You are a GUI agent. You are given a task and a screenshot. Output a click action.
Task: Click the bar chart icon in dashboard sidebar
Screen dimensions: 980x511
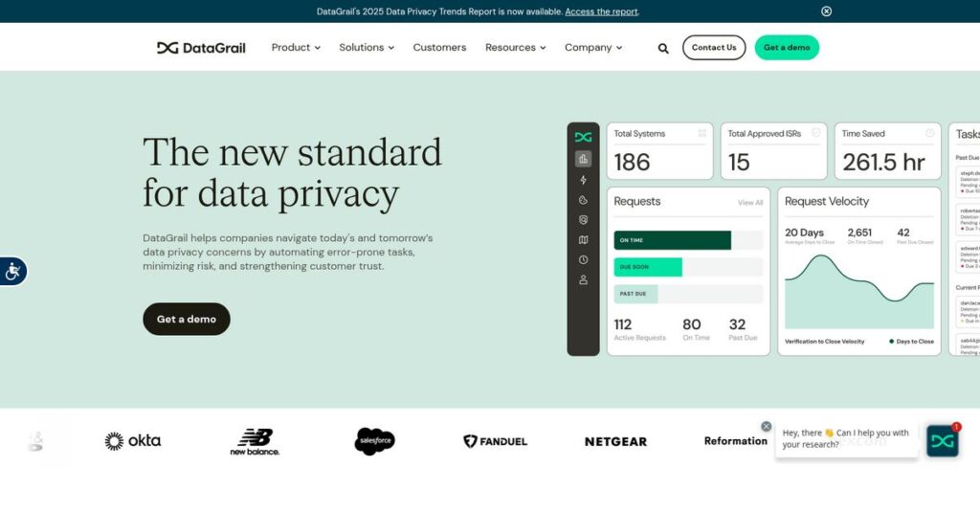(583, 159)
